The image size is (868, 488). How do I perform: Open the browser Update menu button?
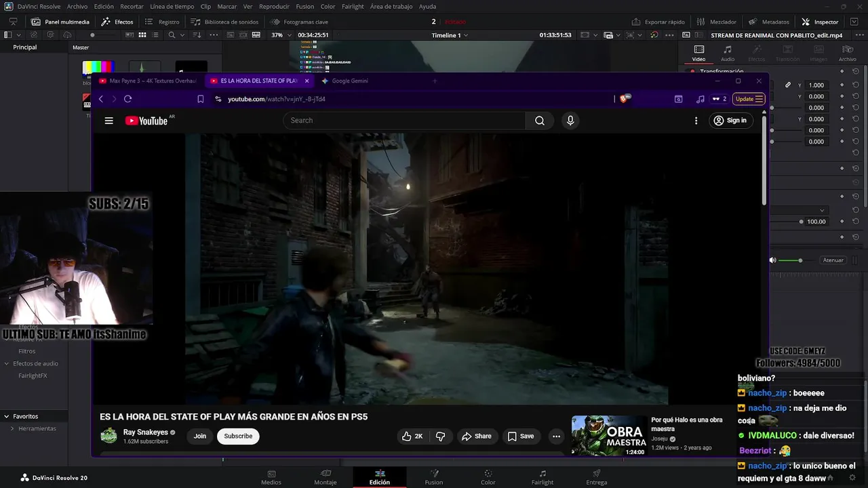pos(749,99)
